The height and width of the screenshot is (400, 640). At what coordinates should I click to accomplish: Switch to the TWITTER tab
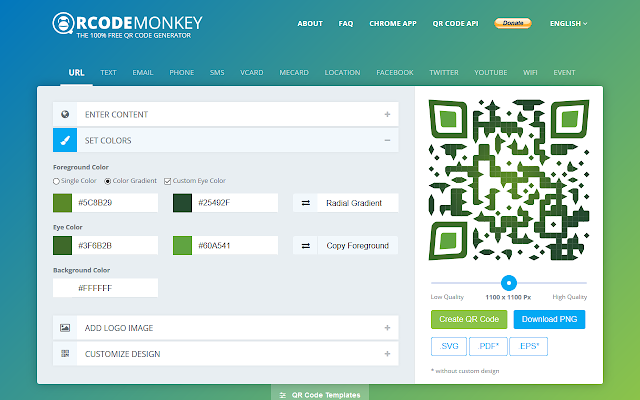coord(444,73)
